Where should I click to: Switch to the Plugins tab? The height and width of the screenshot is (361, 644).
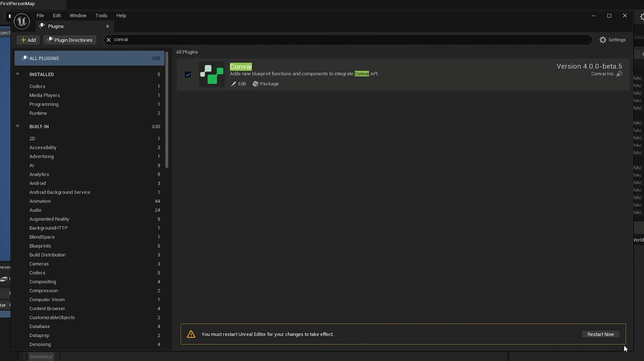75,26
